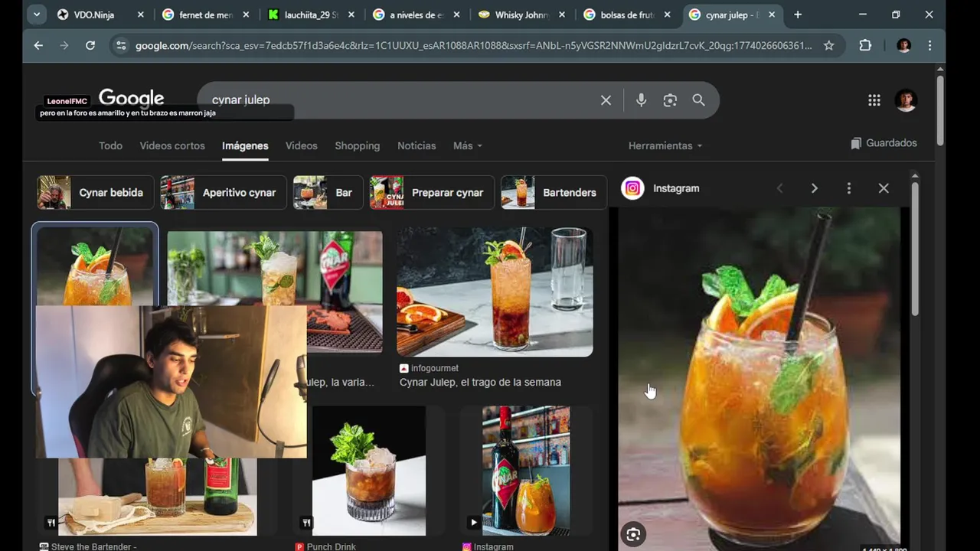The width and height of the screenshot is (980, 551).
Task: Show previous image in preview panel
Action: click(779, 188)
